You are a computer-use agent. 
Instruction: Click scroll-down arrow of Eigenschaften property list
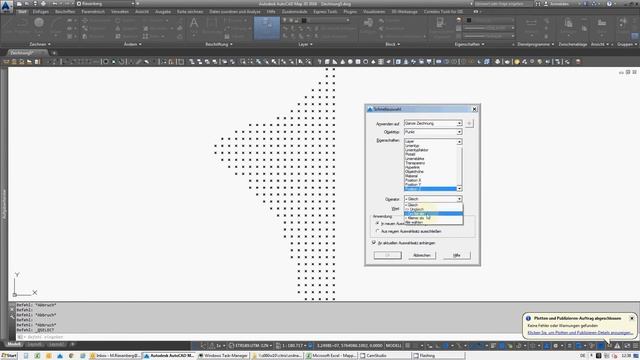(459, 189)
